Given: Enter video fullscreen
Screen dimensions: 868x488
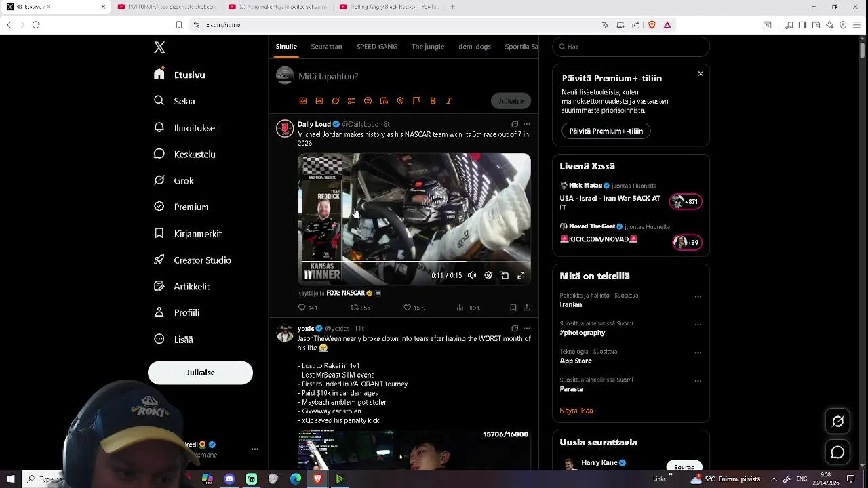Looking at the screenshot, I should click(521, 275).
